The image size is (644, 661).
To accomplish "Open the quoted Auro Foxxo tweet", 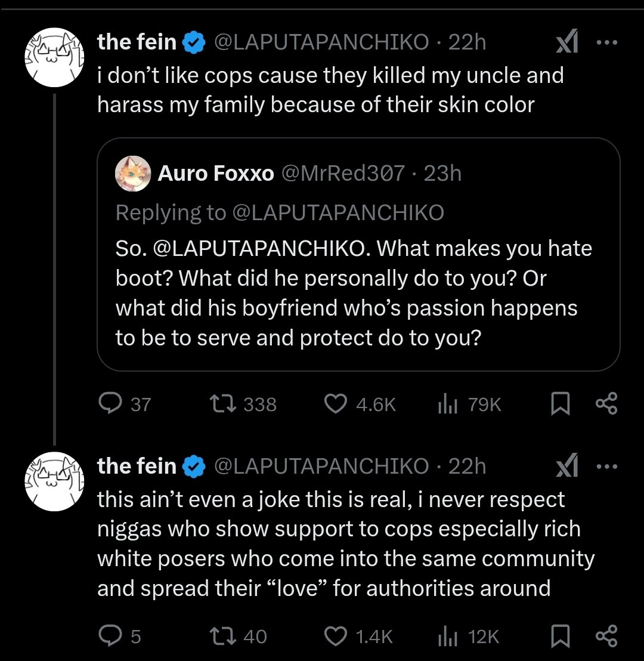I will (x=358, y=254).
